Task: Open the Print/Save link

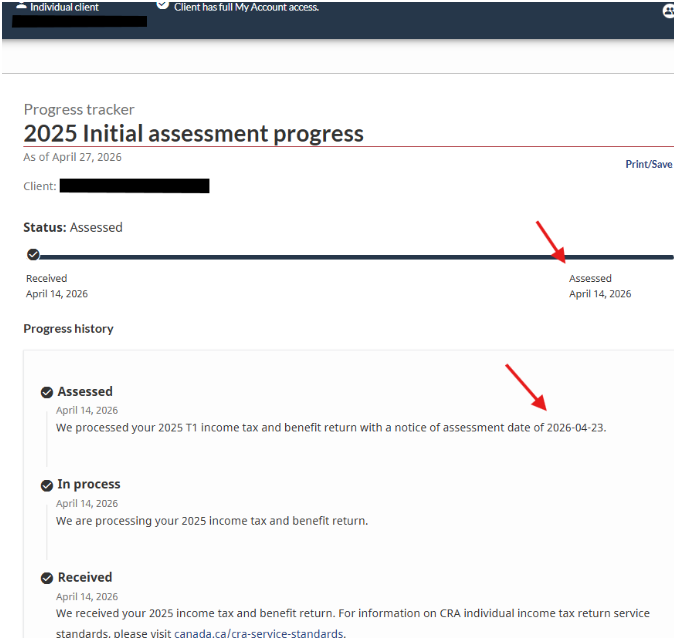Action: click(x=649, y=164)
